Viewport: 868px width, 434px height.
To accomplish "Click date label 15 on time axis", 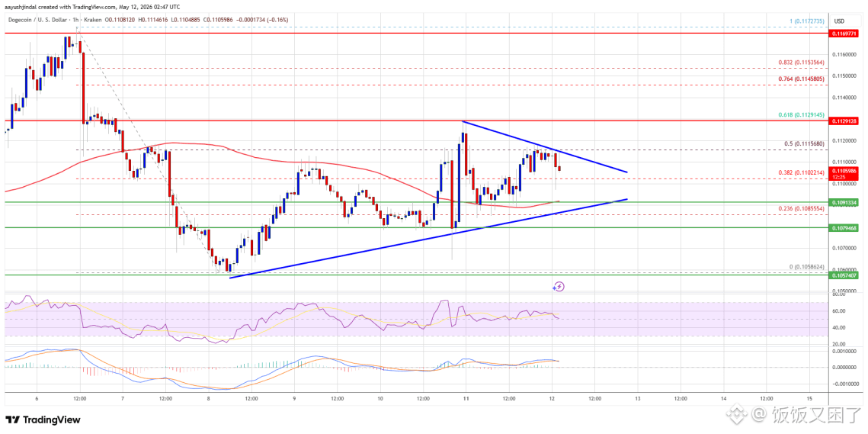I will (x=809, y=398).
